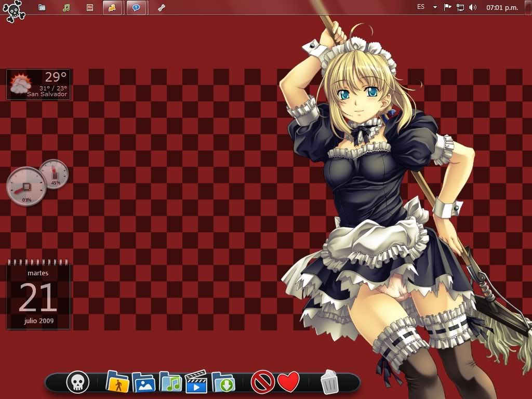Launch the white skull dock icon
The image size is (532, 399).
pyautogui.click(x=78, y=382)
